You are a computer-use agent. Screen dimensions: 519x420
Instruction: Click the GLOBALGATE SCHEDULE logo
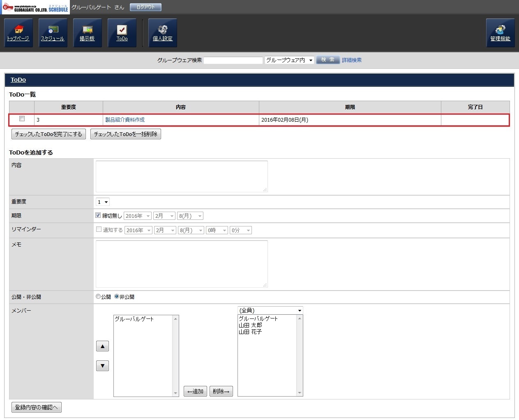[36, 7]
